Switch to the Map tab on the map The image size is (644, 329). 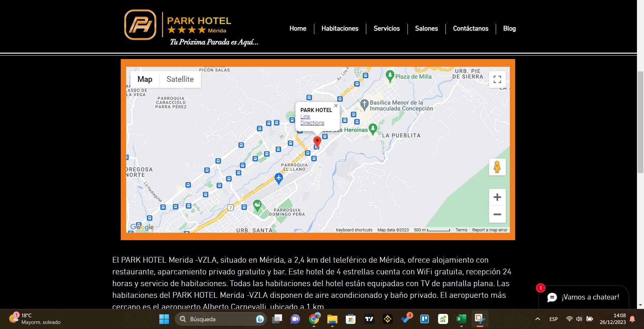click(x=145, y=79)
